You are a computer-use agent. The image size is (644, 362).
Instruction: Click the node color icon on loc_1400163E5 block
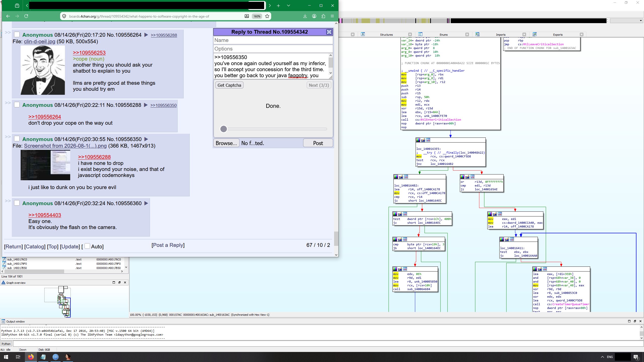418,140
